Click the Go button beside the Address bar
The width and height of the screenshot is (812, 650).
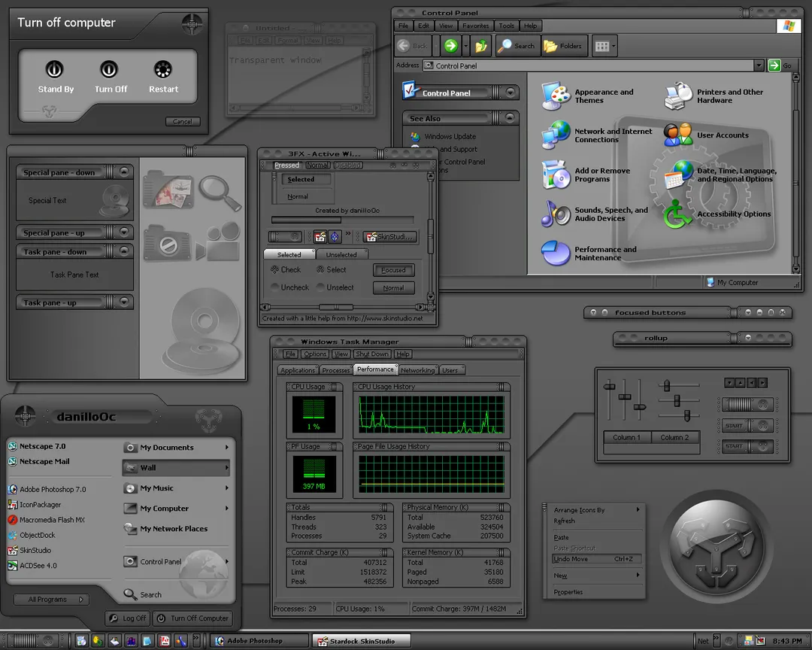pos(780,65)
